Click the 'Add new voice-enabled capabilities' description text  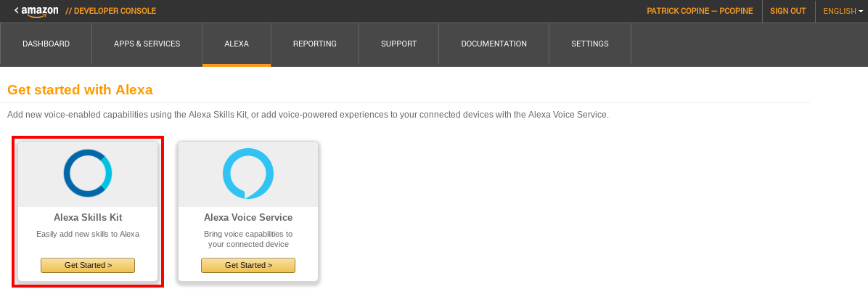308,115
